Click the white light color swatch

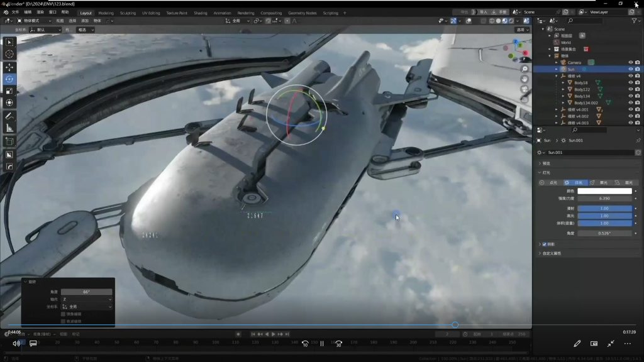(604, 191)
